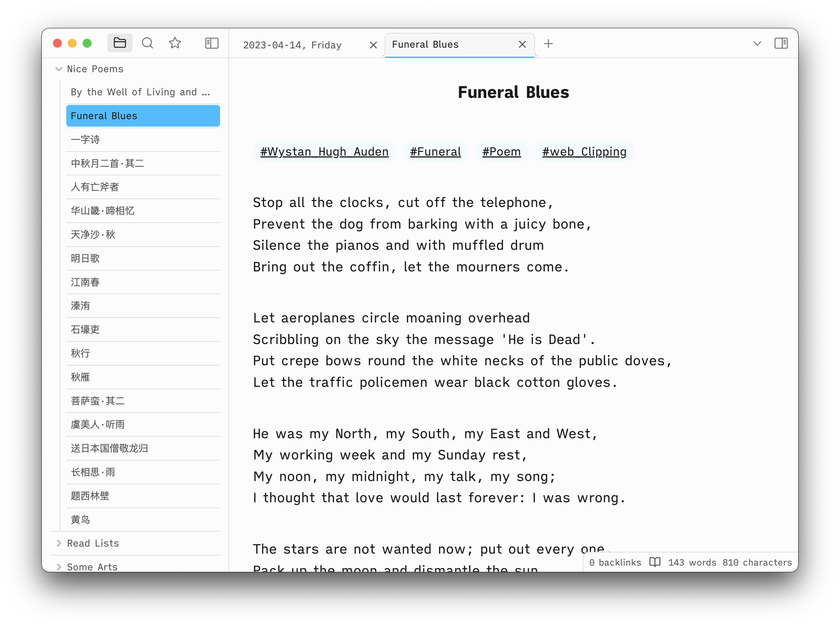
Task: Open the #Wystan_Hugh_Auden tag
Action: (324, 152)
